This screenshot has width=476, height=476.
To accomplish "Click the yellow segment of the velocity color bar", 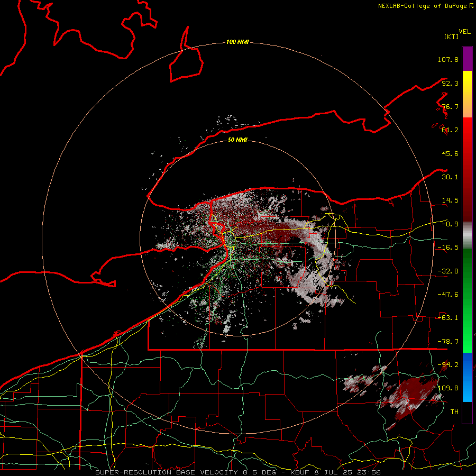I will click(467, 94).
